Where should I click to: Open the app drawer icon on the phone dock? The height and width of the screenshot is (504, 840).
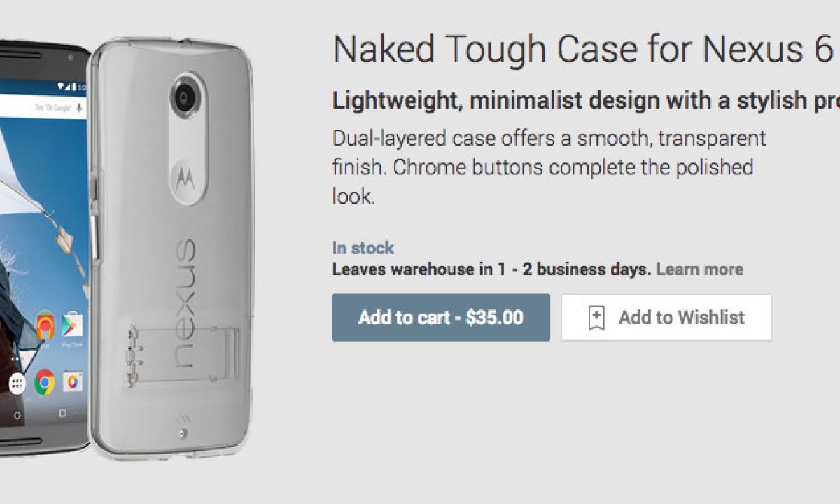(x=17, y=383)
